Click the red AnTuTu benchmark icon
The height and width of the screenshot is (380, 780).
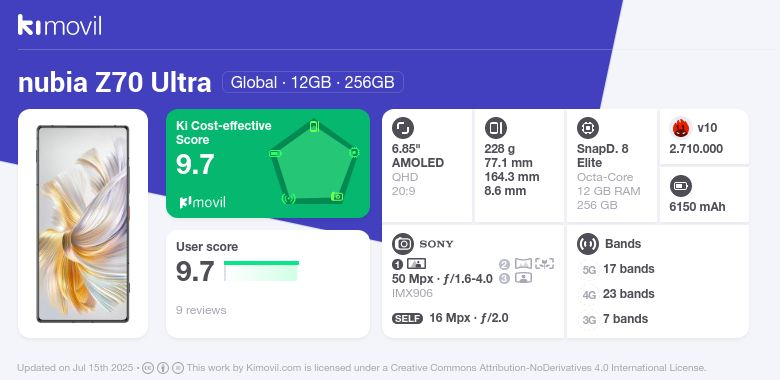tap(681, 128)
